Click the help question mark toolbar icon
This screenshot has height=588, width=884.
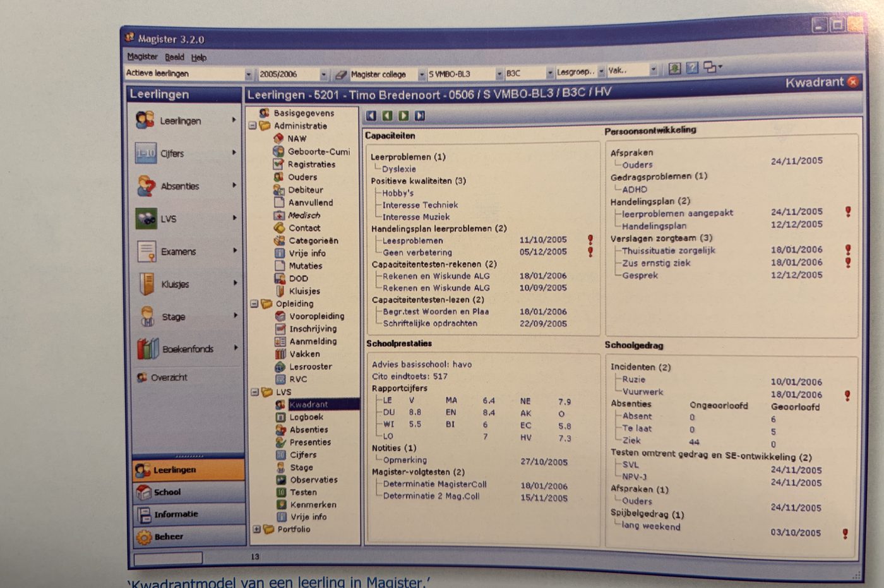(692, 68)
